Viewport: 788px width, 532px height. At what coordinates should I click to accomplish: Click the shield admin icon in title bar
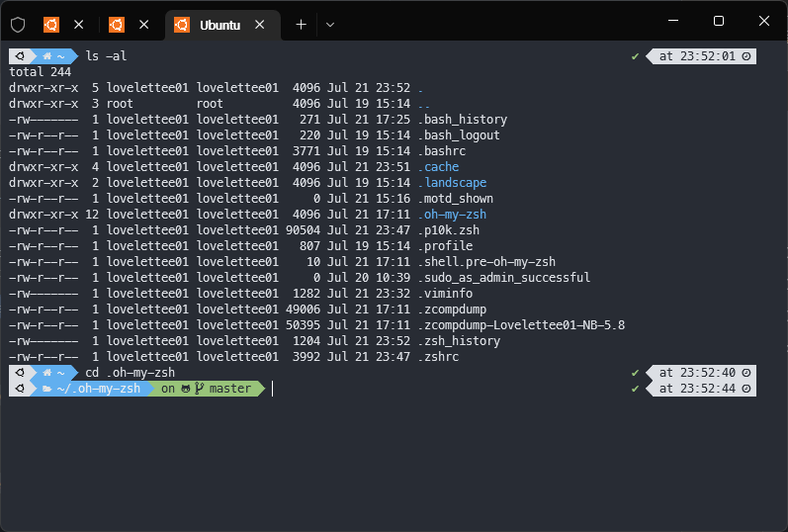pos(18,25)
